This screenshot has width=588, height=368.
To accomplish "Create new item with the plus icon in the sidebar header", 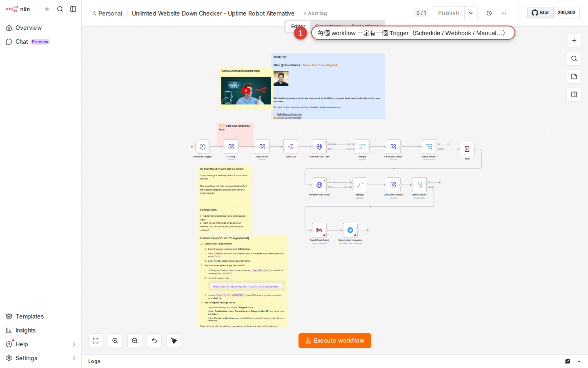I will [47, 9].
